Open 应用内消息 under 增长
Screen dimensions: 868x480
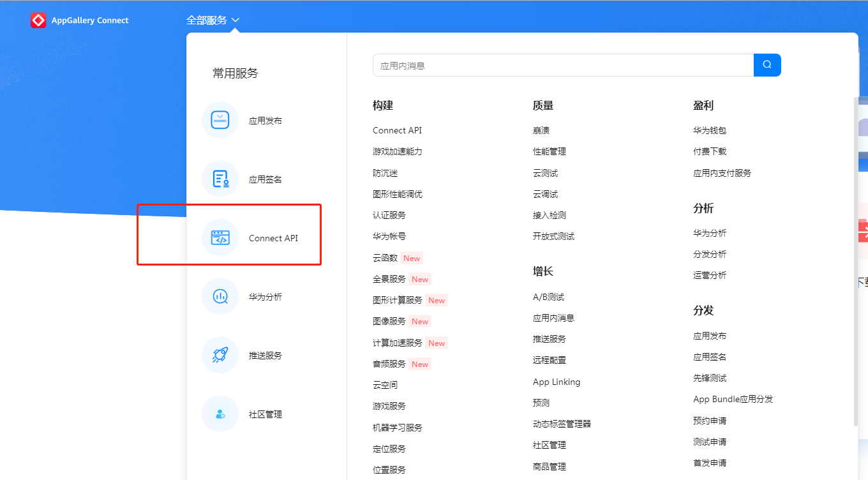click(x=553, y=318)
